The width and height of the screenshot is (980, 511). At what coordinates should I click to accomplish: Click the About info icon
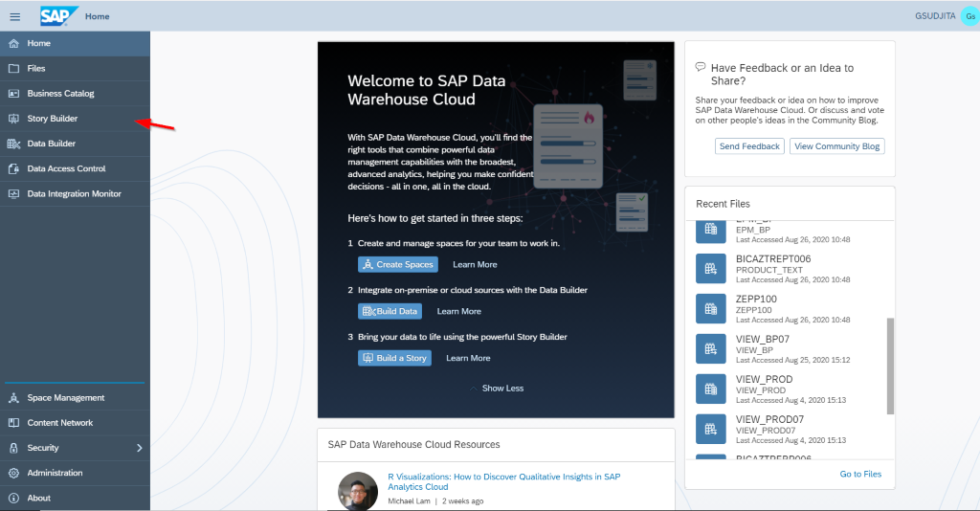(x=13, y=498)
